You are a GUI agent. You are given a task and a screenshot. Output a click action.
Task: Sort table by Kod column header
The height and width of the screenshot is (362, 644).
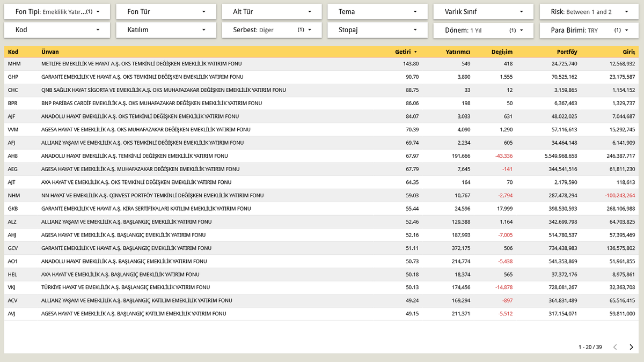(13, 52)
